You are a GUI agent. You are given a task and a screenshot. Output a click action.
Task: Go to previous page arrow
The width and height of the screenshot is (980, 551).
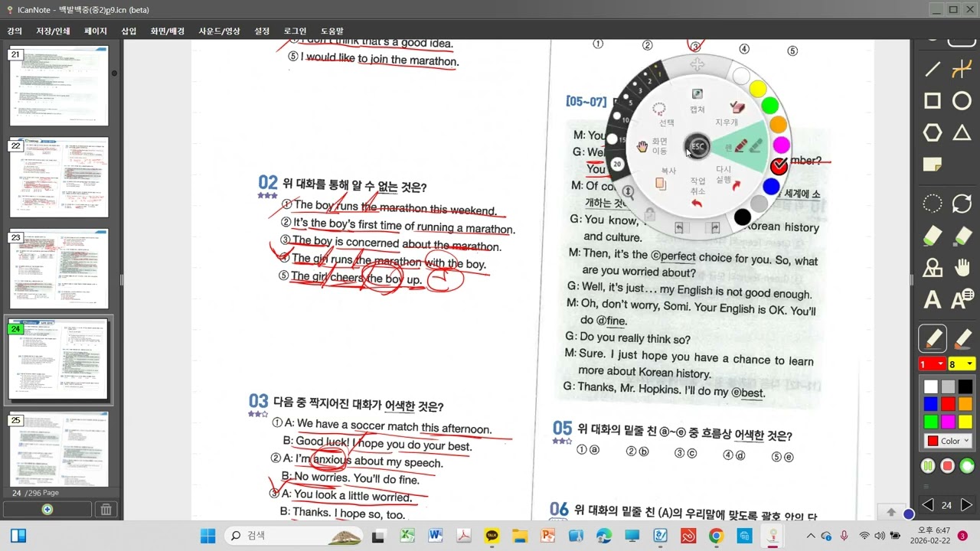(928, 505)
